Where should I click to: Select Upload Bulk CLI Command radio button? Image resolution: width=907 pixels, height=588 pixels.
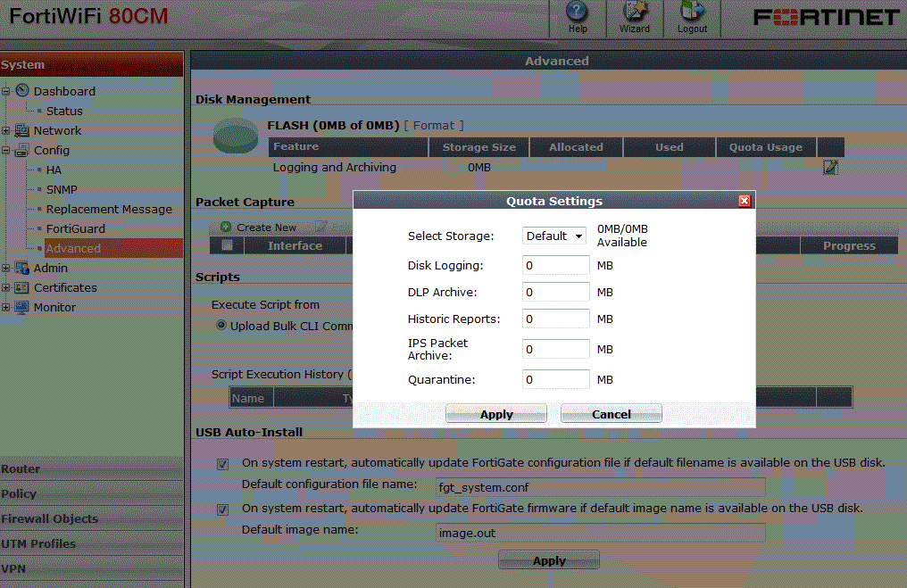click(x=221, y=325)
